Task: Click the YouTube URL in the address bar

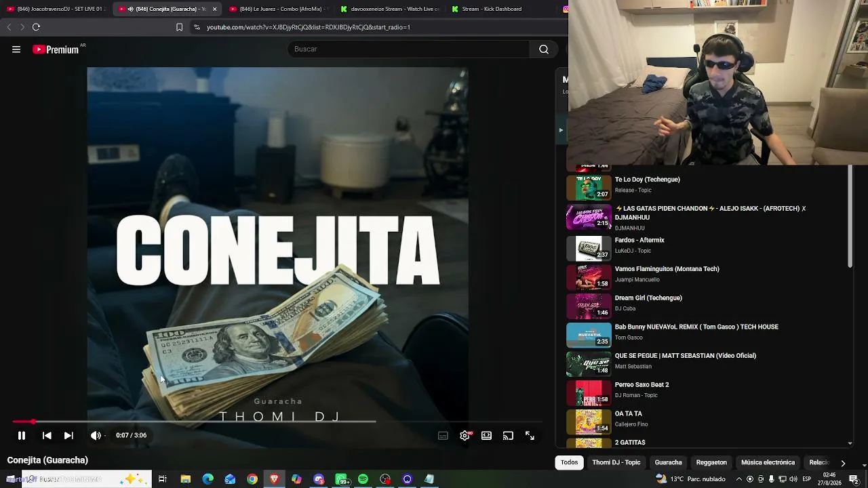Action: pos(309,27)
